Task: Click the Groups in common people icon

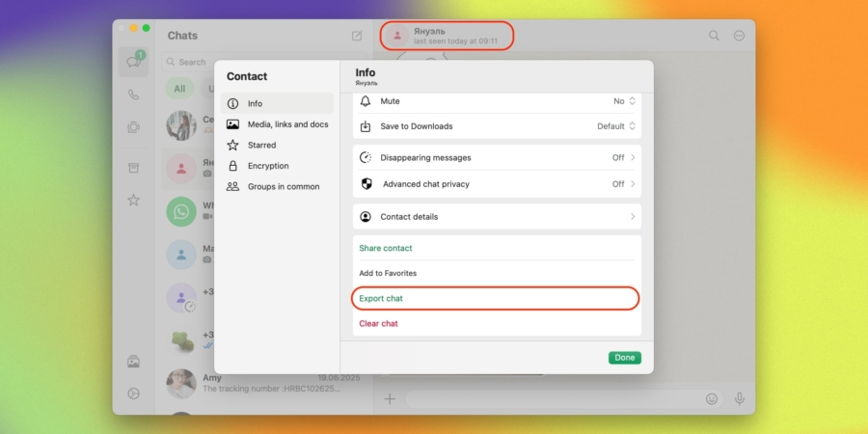Action: pyautogui.click(x=233, y=186)
